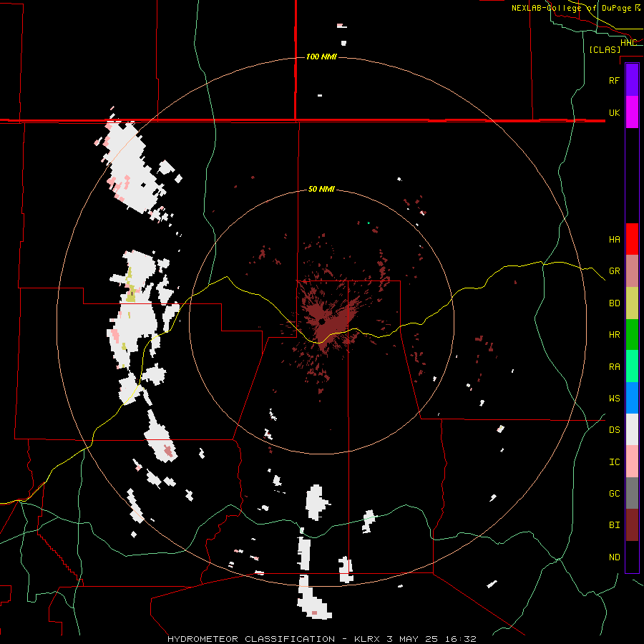Screen dimensions: 644x644
Task: Click the HA red legend swatch
Action: (632, 239)
